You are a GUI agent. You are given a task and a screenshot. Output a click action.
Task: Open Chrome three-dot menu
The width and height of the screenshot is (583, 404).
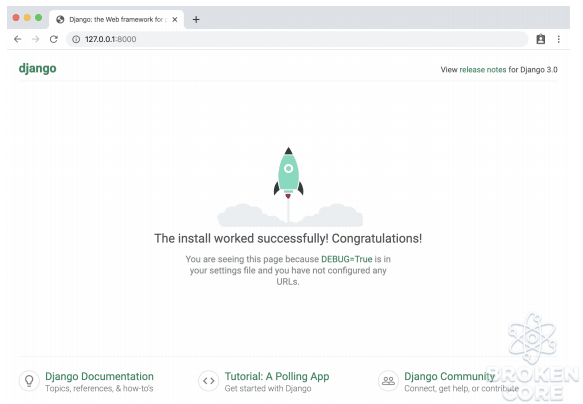click(558, 39)
